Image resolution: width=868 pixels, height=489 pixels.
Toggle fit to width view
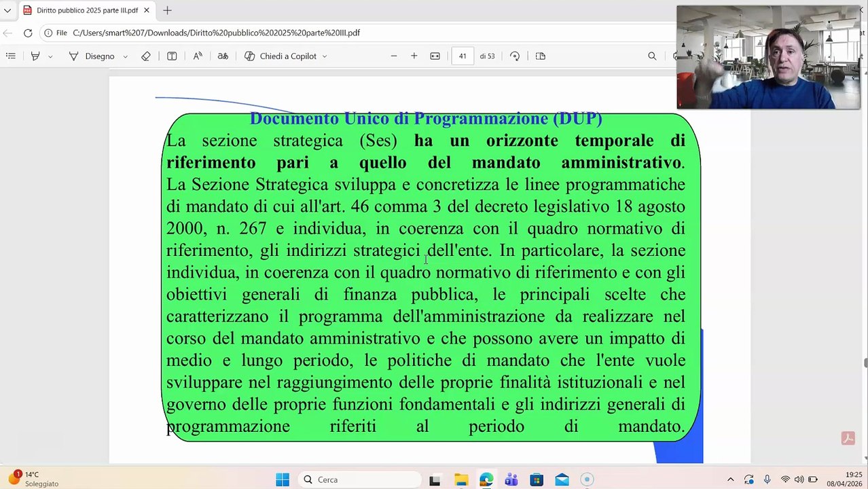(435, 56)
